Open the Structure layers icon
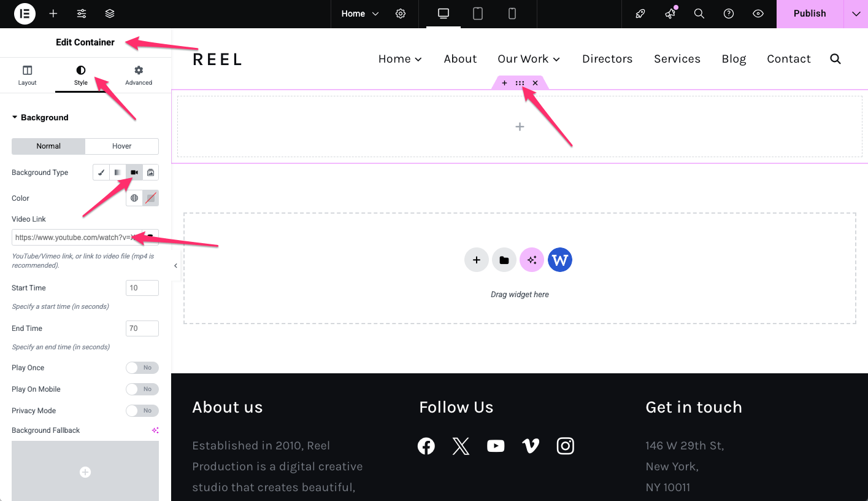This screenshot has width=868, height=501. click(110, 14)
